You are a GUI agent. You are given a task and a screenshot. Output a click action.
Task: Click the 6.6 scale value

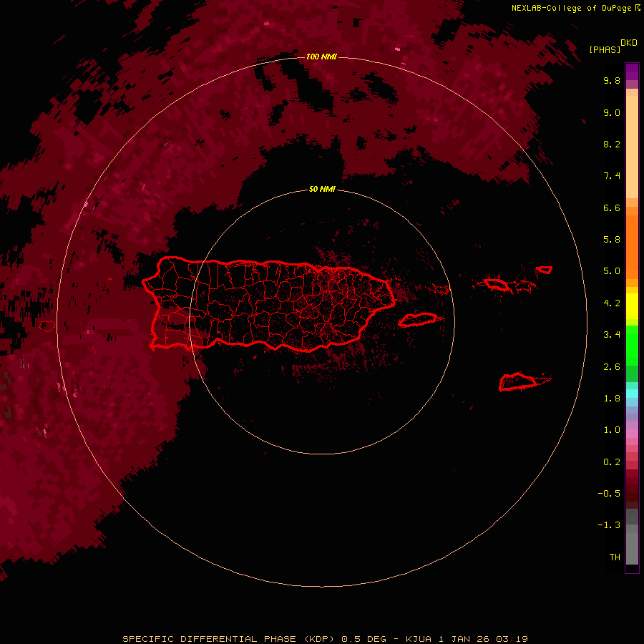pos(612,208)
